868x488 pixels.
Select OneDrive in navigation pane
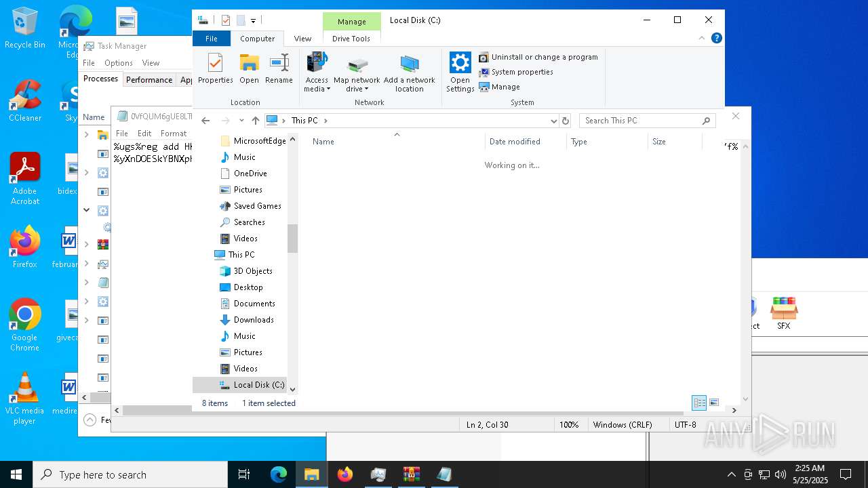243,174
